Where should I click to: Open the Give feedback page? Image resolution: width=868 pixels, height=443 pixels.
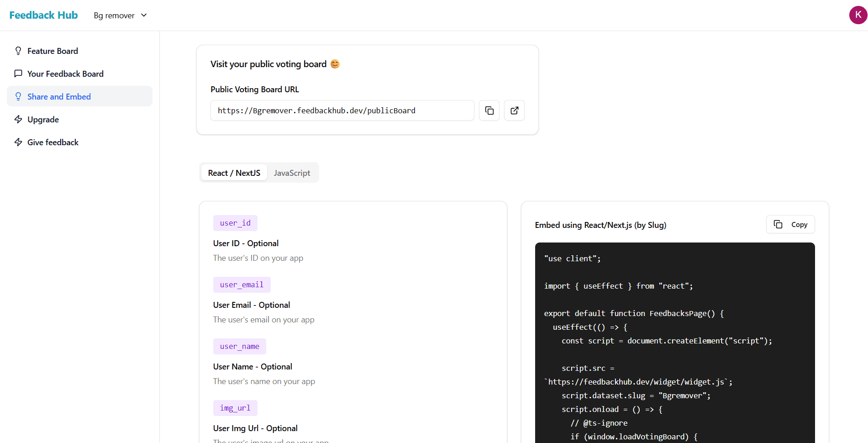tap(53, 142)
